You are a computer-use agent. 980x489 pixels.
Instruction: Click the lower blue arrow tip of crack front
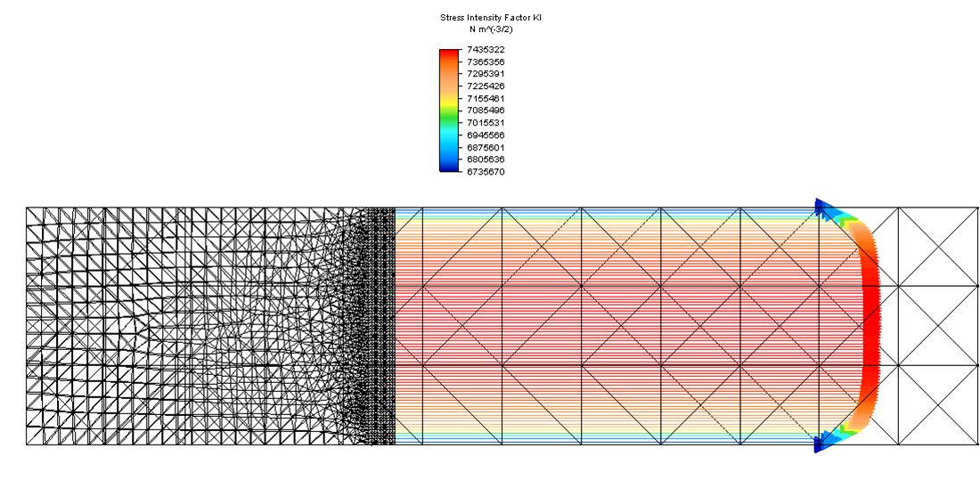[820, 443]
